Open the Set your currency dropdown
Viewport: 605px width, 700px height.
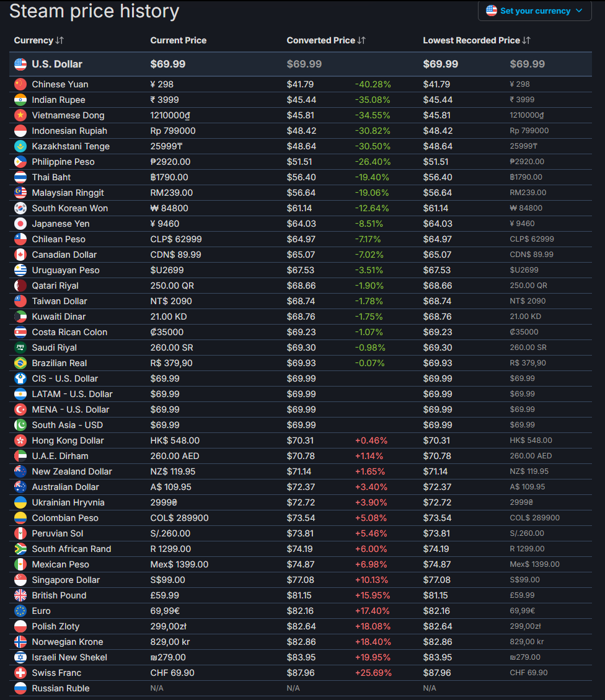(534, 11)
